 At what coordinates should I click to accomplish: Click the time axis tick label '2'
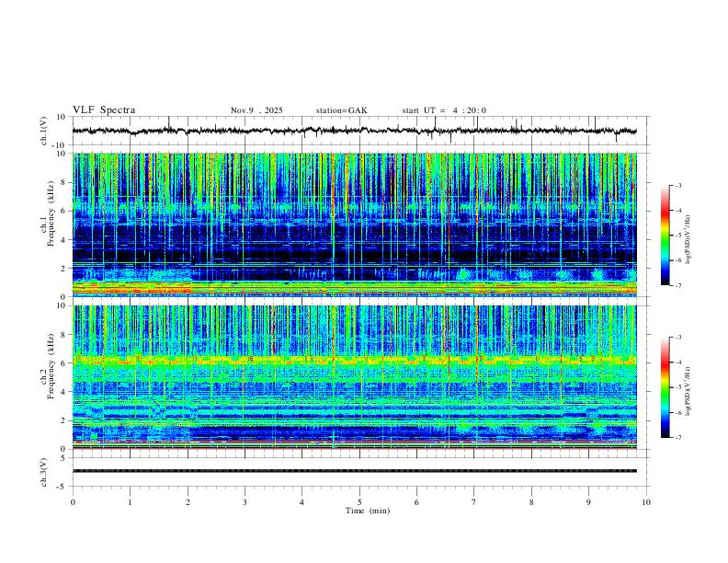[188, 502]
